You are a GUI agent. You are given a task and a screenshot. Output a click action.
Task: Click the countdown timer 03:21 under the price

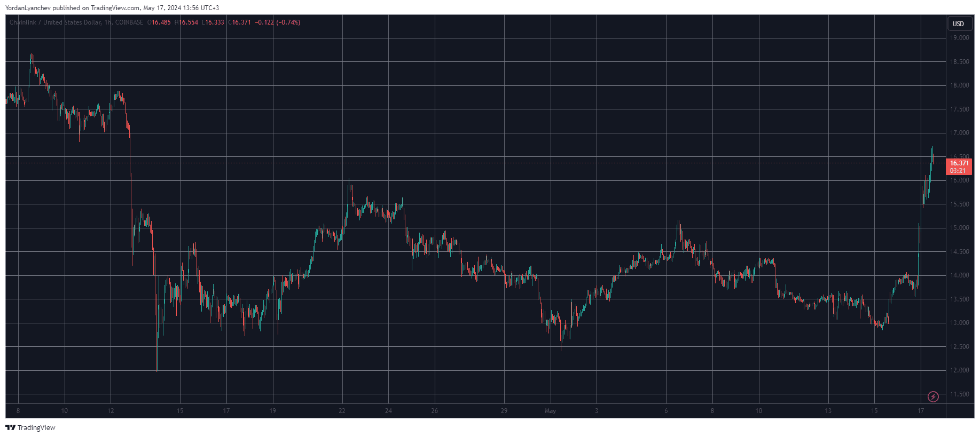958,171
